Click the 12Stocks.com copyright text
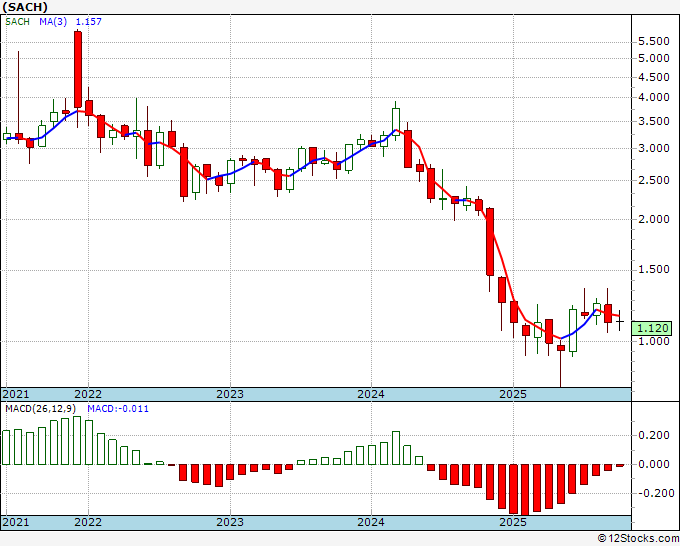This screenshot has width=680, height=546. pyautogui.click(x=638, y=539)
